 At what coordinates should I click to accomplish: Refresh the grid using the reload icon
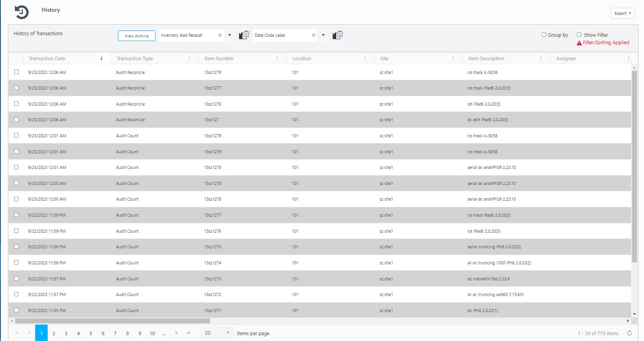629,333
